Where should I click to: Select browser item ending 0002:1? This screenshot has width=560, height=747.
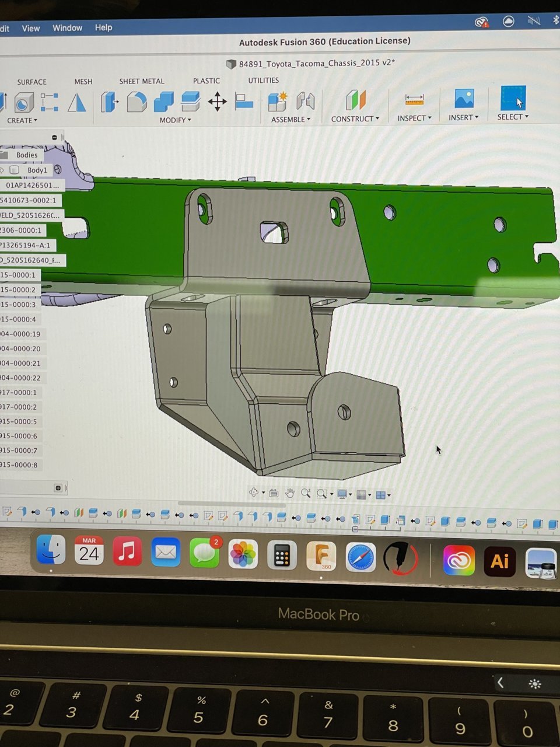[x=28, y=200]
